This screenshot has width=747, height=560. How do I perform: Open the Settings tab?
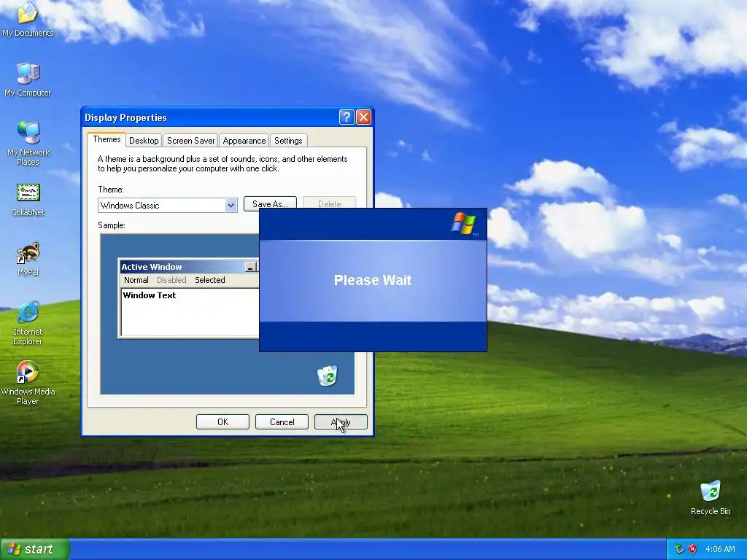point(288,141)
